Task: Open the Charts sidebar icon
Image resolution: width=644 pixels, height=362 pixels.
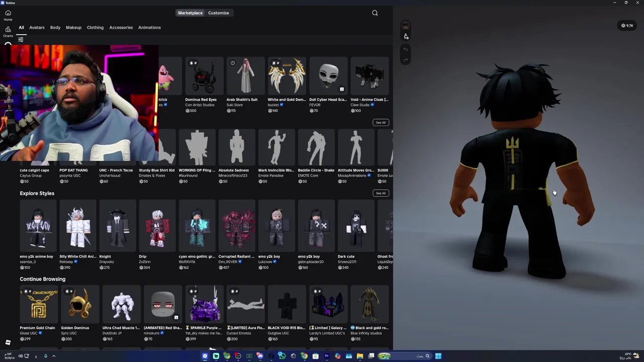Action: point(8,32)
